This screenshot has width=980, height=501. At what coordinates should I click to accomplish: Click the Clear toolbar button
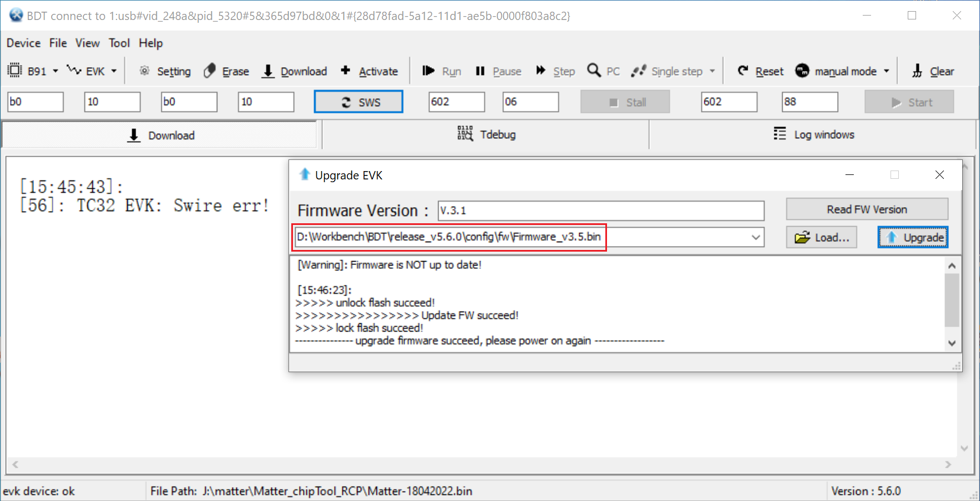click(x=933, y=71)
